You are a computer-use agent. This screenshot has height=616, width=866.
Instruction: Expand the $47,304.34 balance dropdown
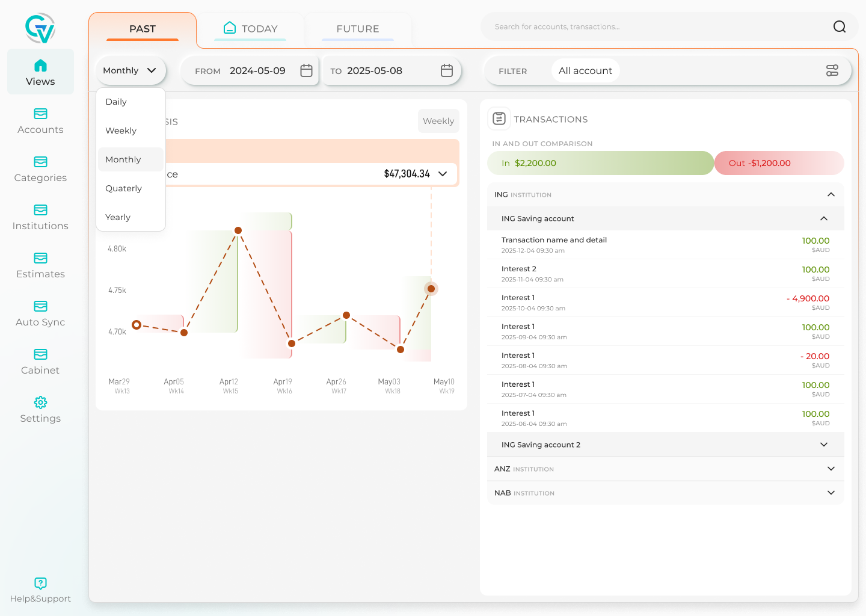coord(443,174)
